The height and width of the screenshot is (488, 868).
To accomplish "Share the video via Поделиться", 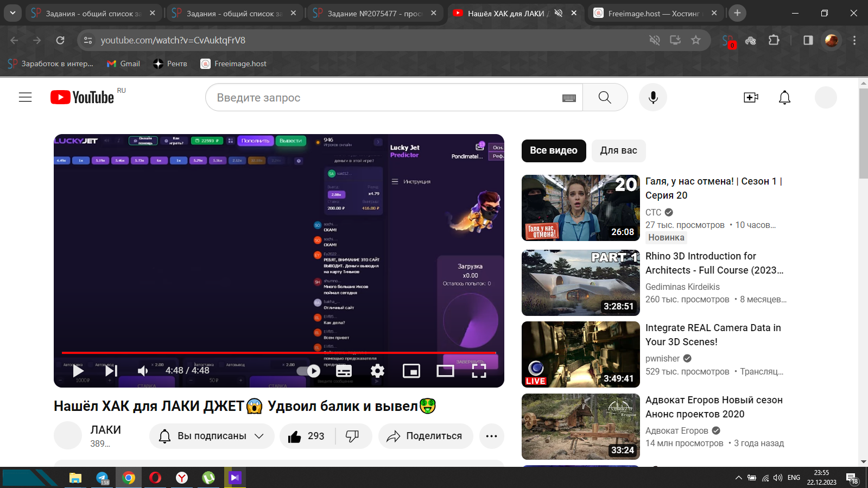I will point(425,436).
